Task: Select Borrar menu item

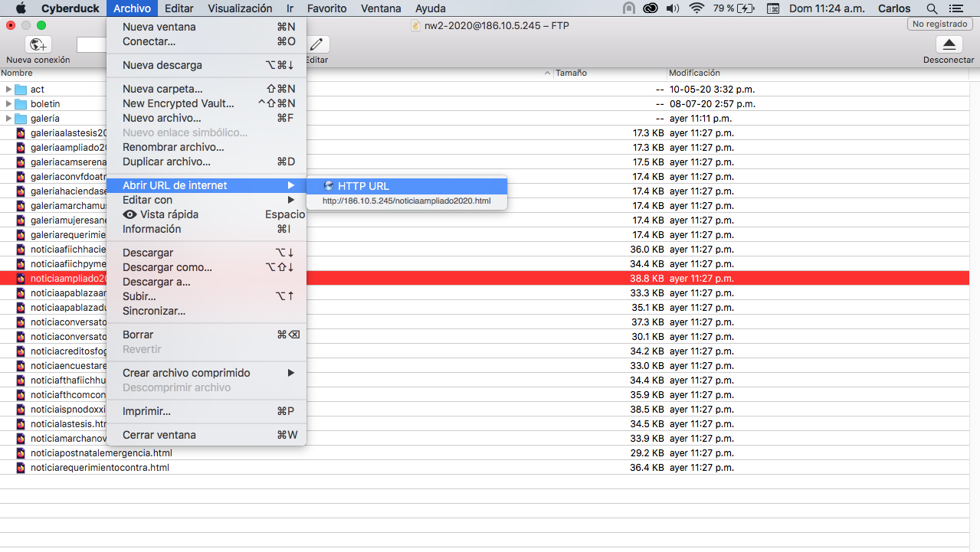Action: point(206,335)
